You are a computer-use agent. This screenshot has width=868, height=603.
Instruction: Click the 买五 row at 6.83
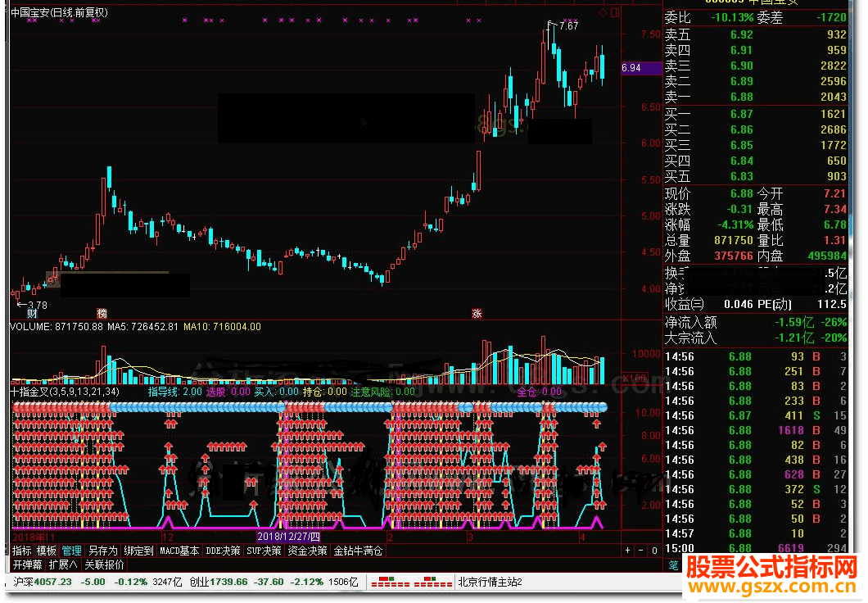(755, 176)
